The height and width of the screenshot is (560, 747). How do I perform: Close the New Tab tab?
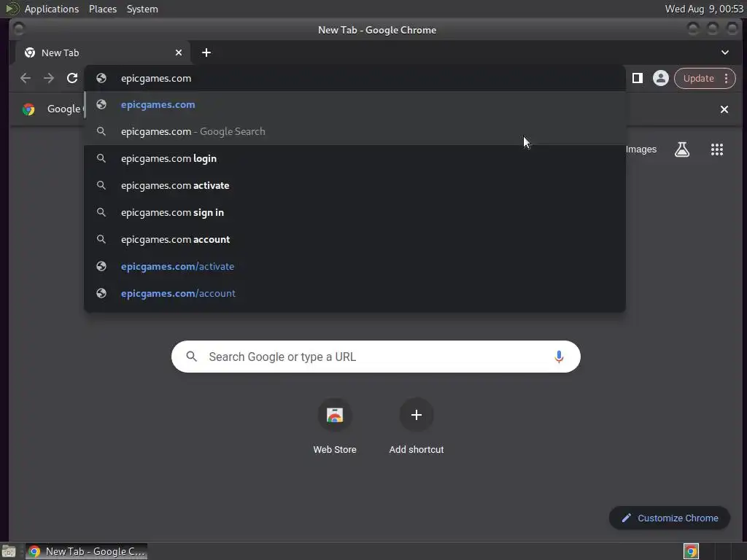pyautogui.click(x=179, y=52)
